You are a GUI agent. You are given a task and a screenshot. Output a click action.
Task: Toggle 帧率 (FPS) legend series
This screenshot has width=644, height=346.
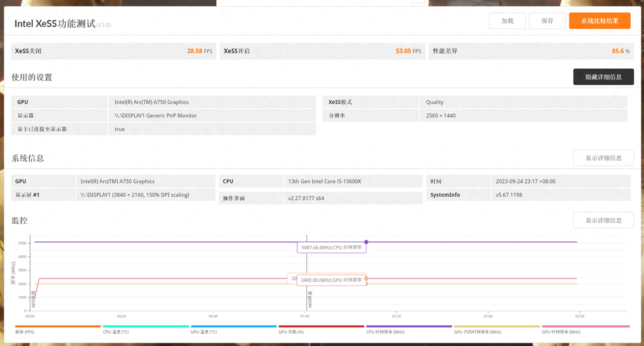pyautogui.click(x=25, y=332)
